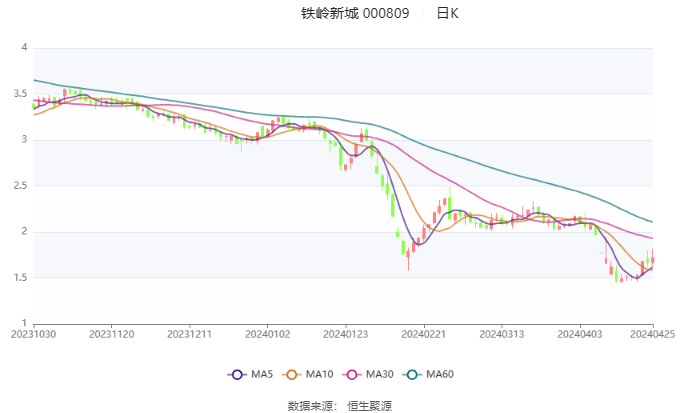680x413 pixels.
Task: Click the y-axis value 1.5
Action: pyautogui.click(x=20, y=278)
